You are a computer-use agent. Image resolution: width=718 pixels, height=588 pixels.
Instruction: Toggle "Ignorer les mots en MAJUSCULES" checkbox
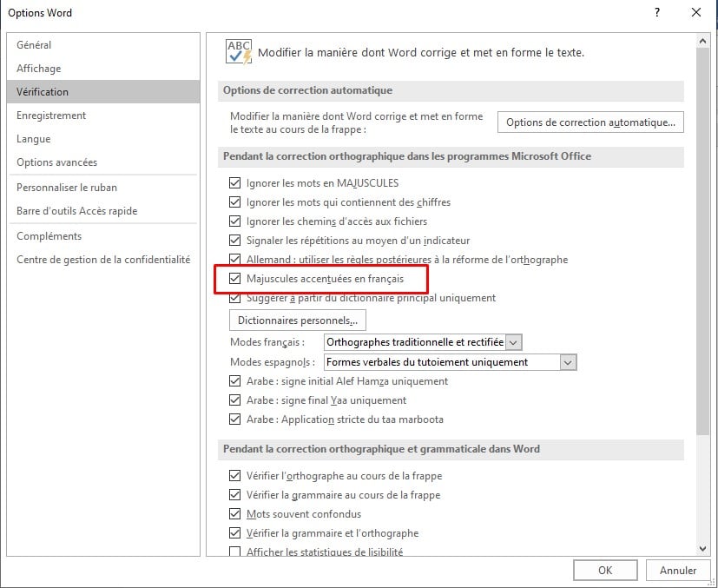pyautogui.click(x=234, y=183)
